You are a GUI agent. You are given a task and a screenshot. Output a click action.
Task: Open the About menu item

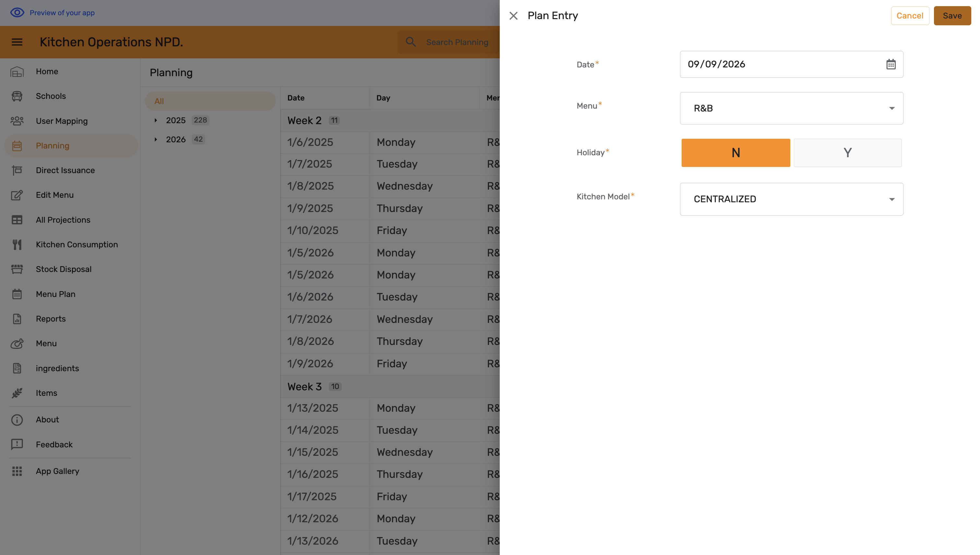point(71,420)
